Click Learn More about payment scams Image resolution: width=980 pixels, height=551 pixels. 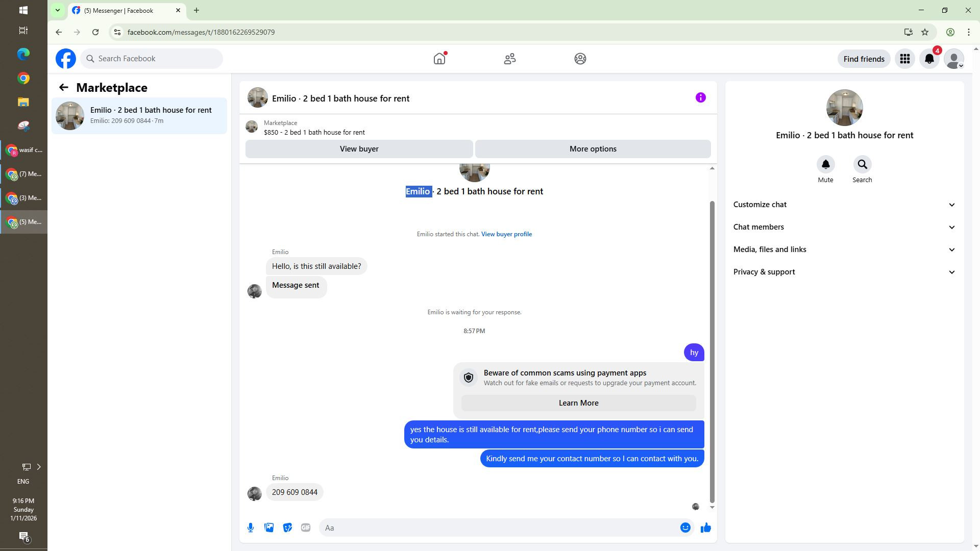pos(578,403)
